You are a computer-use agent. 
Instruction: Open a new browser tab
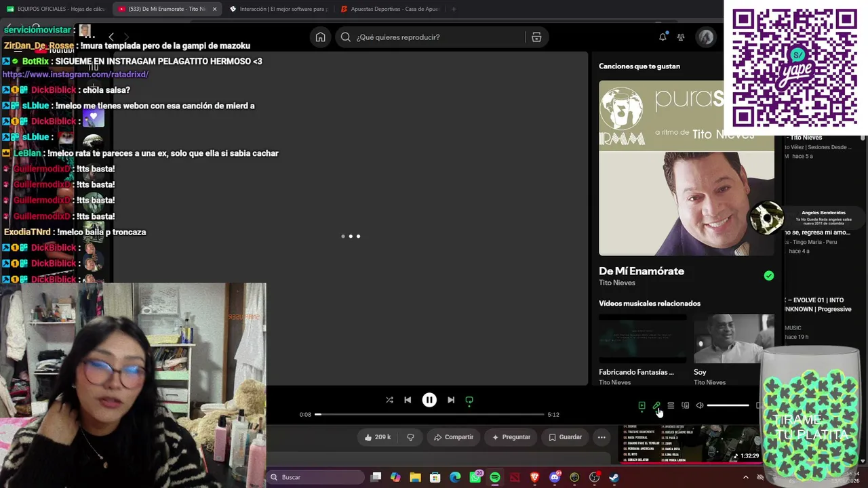pyautogui.click(x=454, y=9)
